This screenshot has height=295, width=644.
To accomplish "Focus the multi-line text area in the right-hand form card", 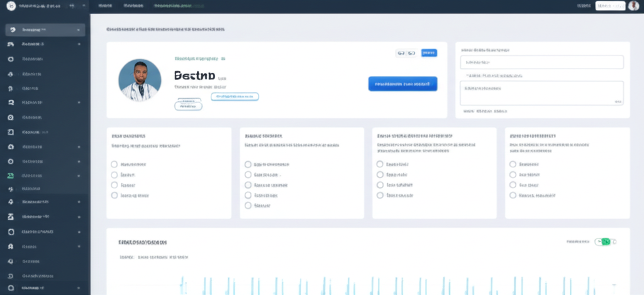I will [x=542, y=93].
